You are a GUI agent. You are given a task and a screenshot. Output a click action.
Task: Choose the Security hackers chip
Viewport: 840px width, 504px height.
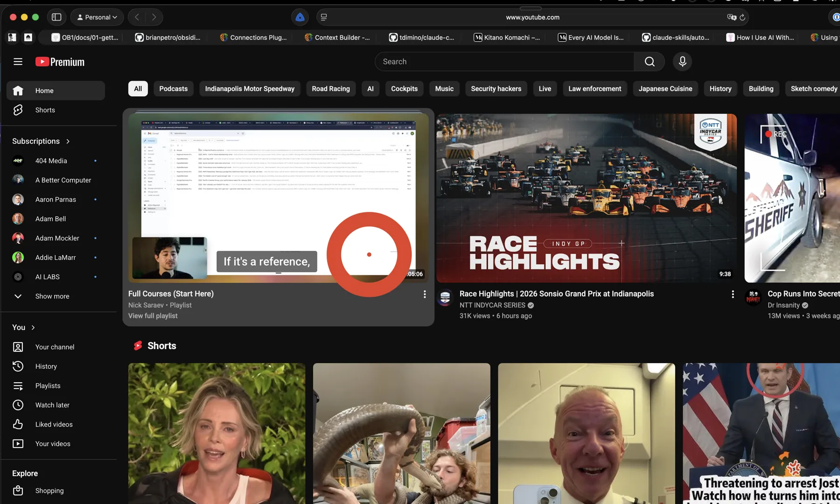(496, 89)
